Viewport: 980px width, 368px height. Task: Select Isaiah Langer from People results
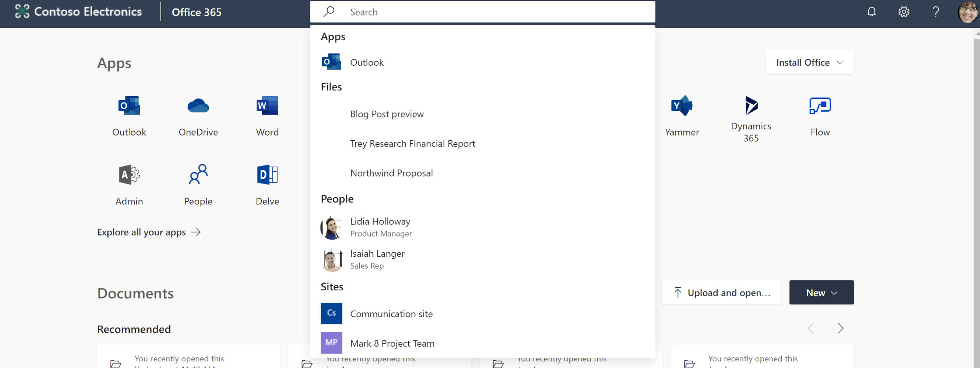coord(482,259)
